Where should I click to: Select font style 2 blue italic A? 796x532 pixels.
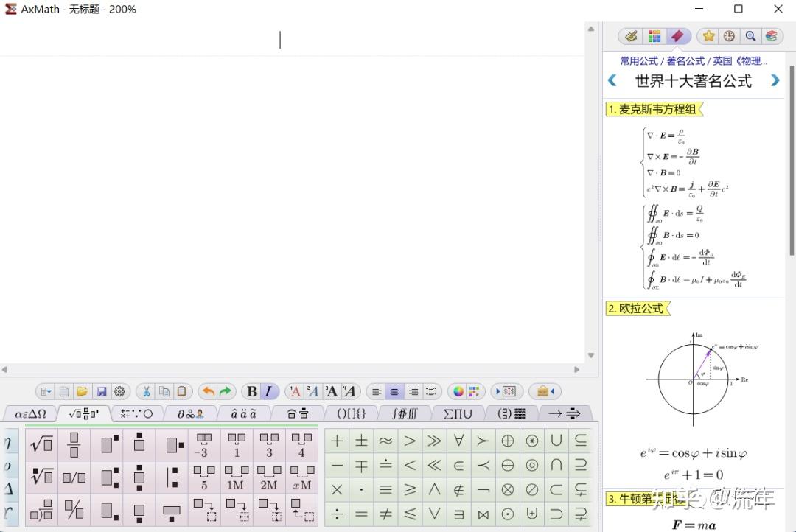click(313, 391)
